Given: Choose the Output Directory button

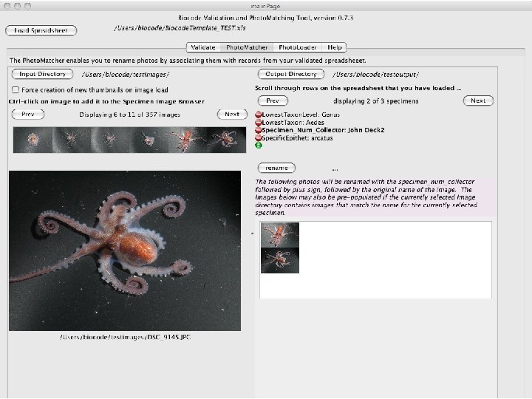Looking at the screenshot, I should click(x=291, y=74).
